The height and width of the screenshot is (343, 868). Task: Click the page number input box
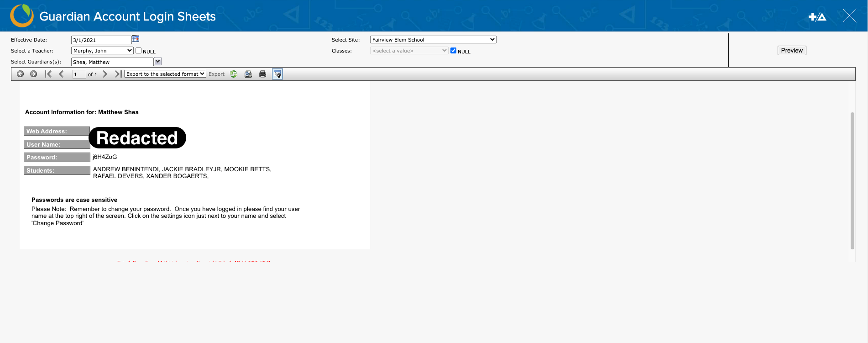point(79,74)
